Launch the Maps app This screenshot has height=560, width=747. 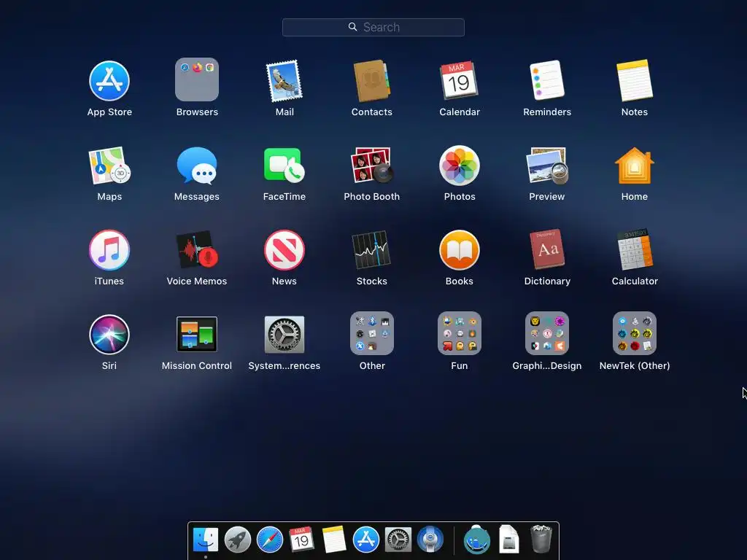(109, 166)
